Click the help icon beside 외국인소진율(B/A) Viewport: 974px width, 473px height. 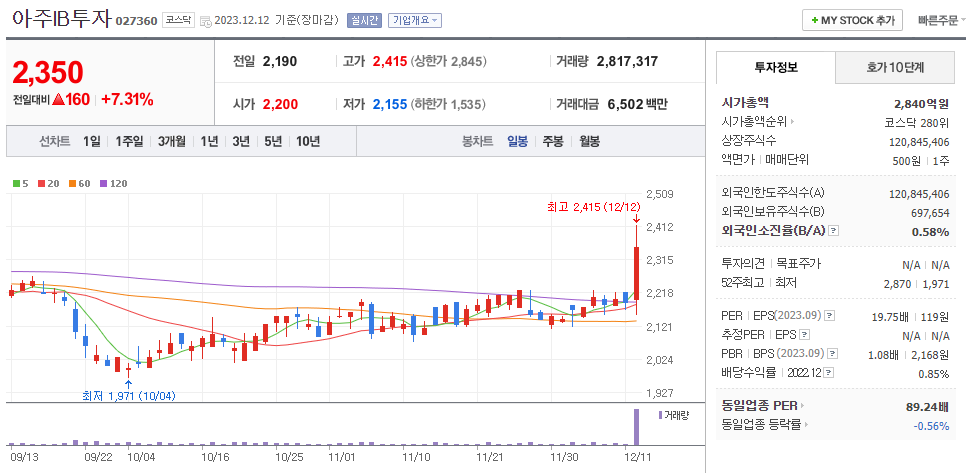pos(834,231)
